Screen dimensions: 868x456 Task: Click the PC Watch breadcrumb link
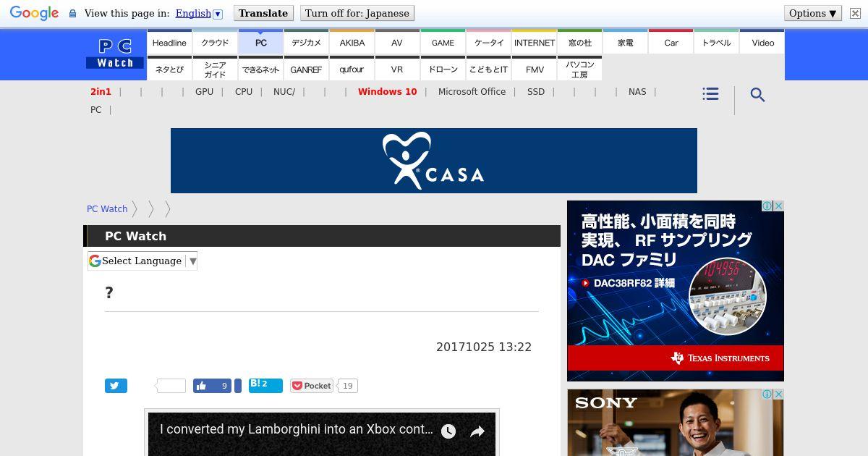pyautogui.click(x=107, y=208)
